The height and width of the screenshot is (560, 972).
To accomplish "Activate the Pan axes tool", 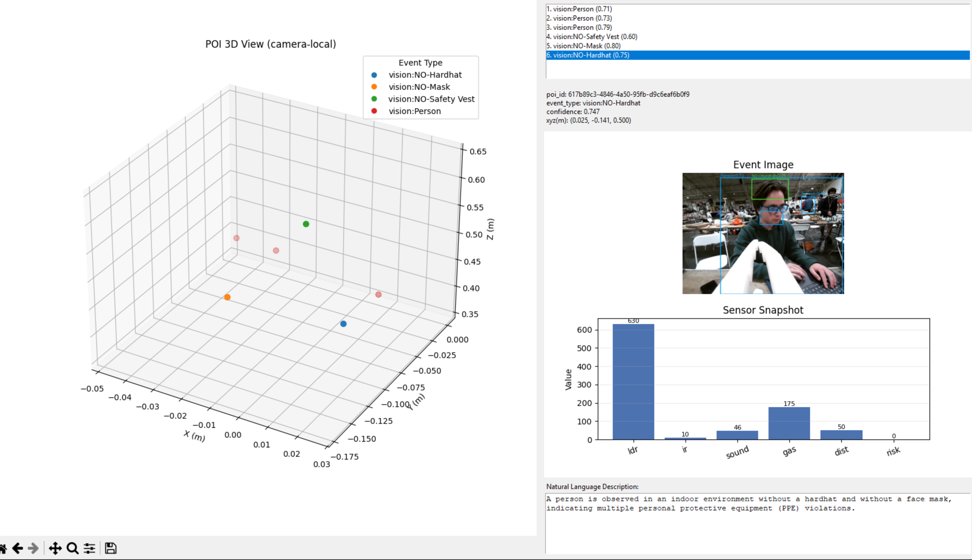I will 55,548.
